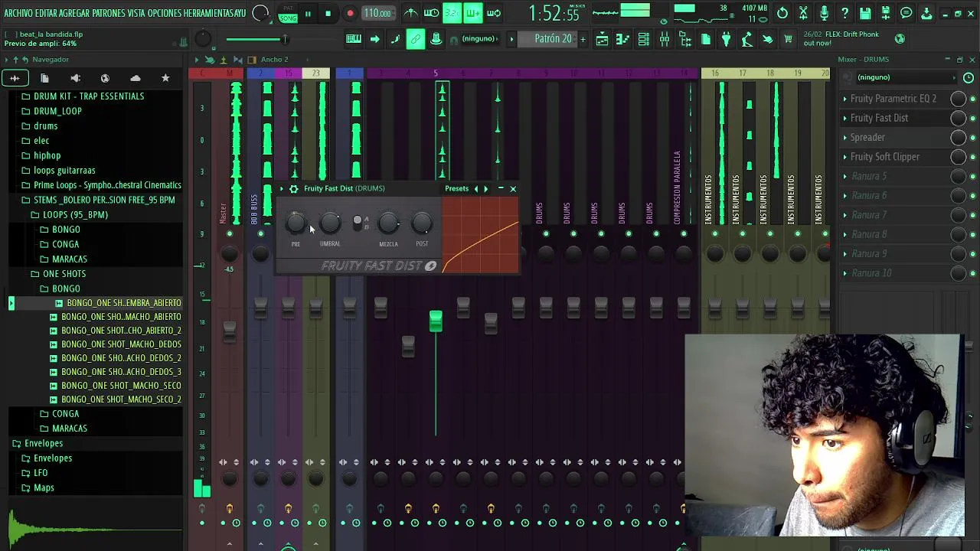The image size is (980, 551).
Task: Toggle the A/B type switch in Fast Dist
Action: point(358,221)
